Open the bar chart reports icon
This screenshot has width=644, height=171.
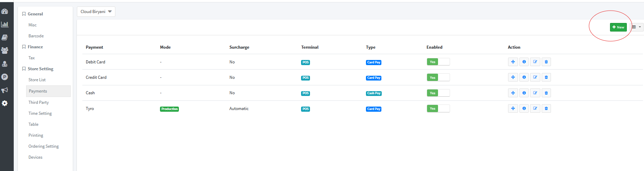point(5,24)
